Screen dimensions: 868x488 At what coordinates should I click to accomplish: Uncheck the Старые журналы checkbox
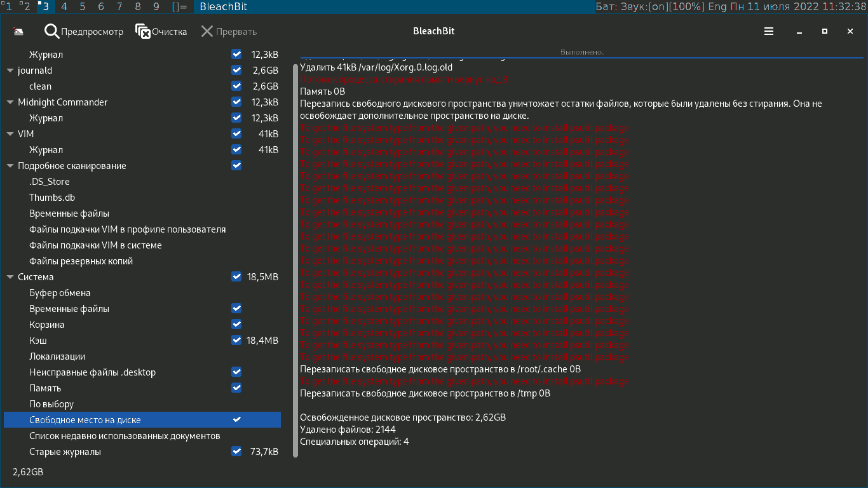tap(236, 451)
